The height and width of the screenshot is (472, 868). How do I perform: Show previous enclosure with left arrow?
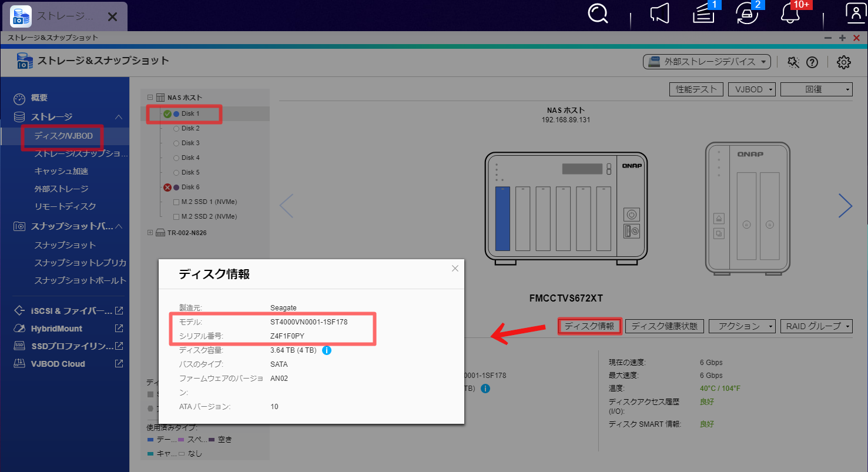coord(286,206)
